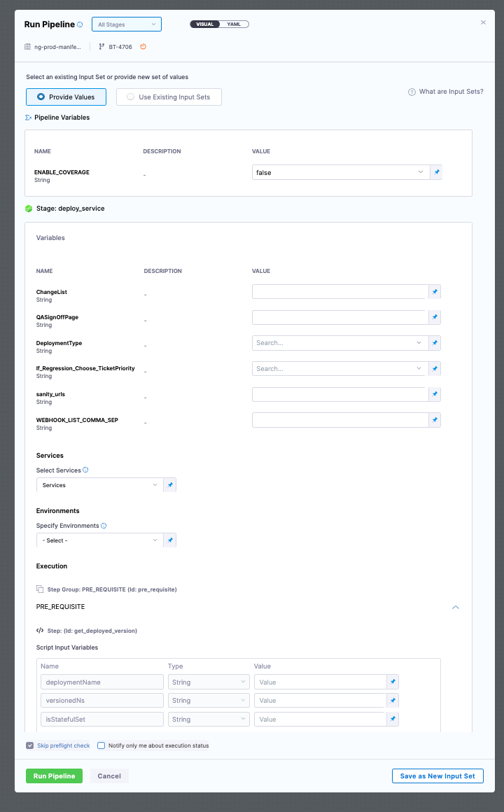The height and width of the screenshot is (812, 504).
Task: Click the deploymentName name field
Action: (102, 682)
